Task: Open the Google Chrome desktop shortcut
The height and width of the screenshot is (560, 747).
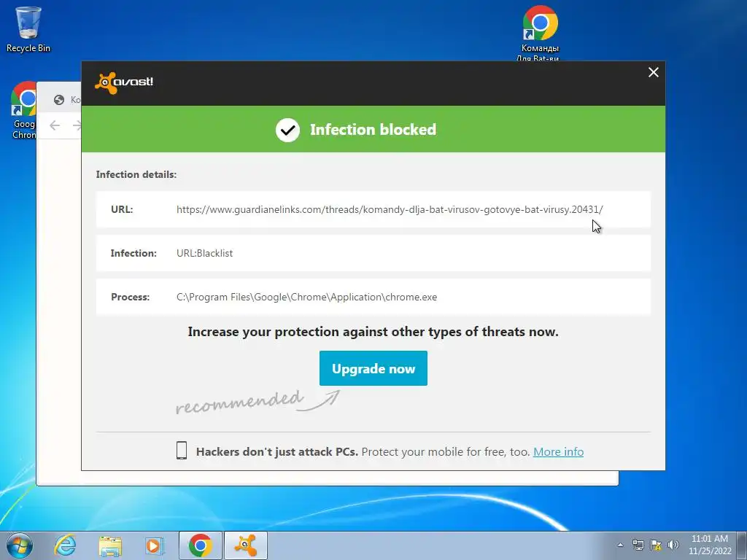Action: coord(23,111)
